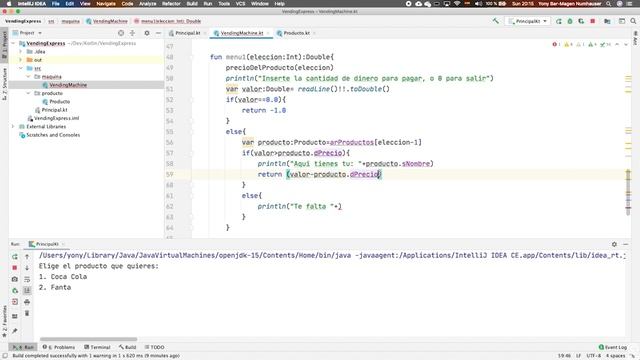Close the VendingMachine.kt tab
This screenshot has width=640, height=360.
tap(268, 33)
